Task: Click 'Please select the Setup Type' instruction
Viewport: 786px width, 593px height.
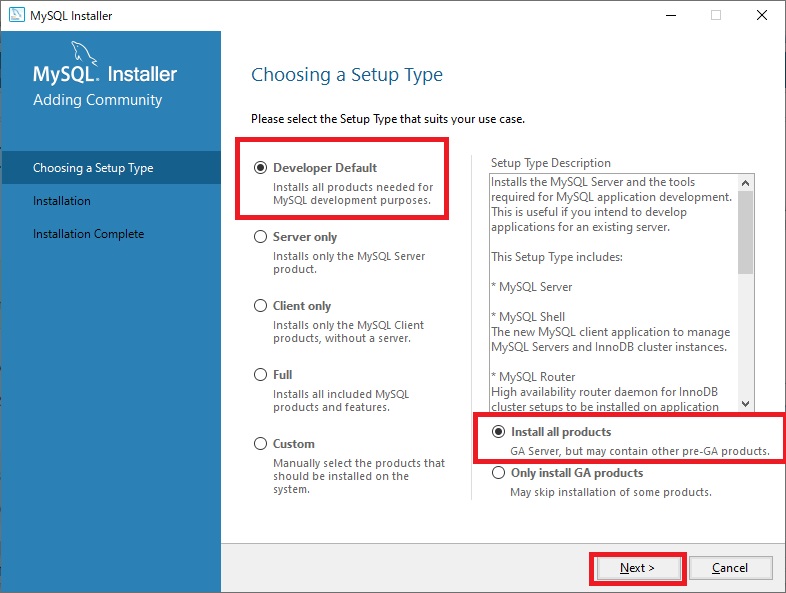Action: pyautogui.click(x=388, y=119)
